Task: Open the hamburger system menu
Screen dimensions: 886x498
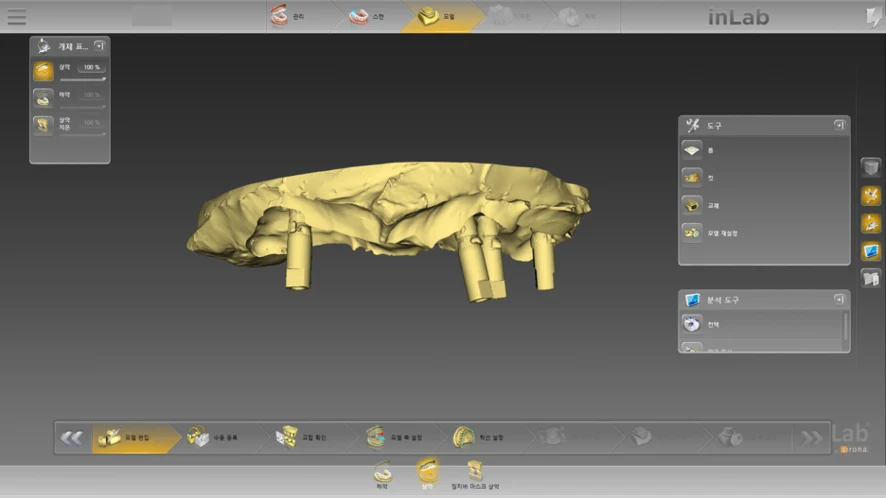Action: [17, 16]
